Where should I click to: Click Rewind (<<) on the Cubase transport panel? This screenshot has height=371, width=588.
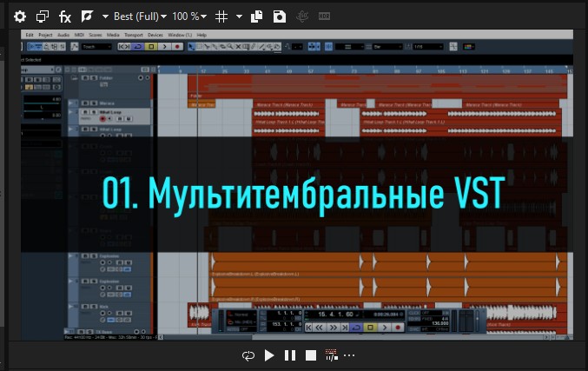tap(319, 328)
